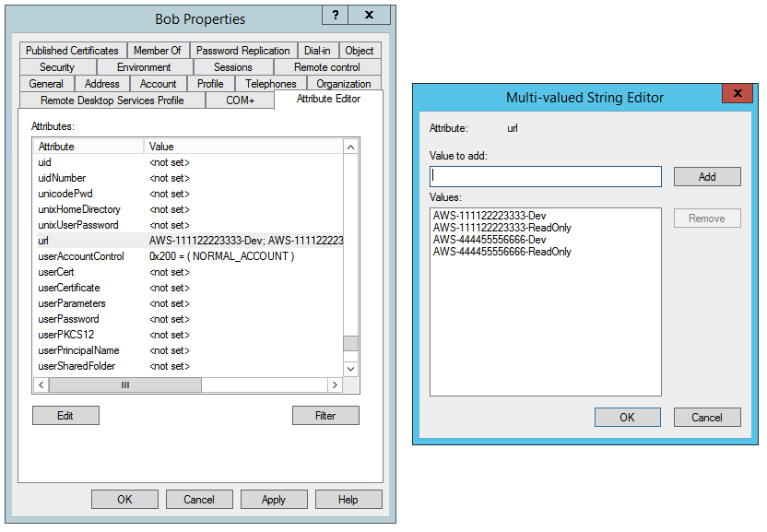
Task: Open the Sessions tab
Action: click(232, 66)
